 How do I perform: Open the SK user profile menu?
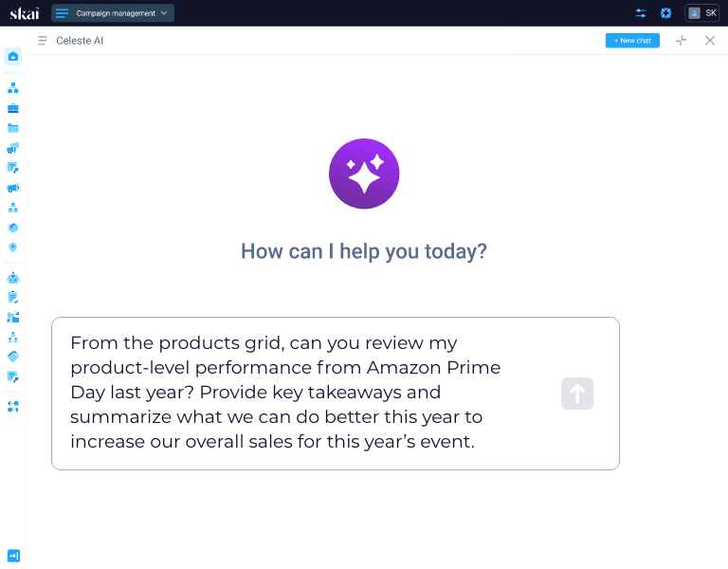(702, 13)
